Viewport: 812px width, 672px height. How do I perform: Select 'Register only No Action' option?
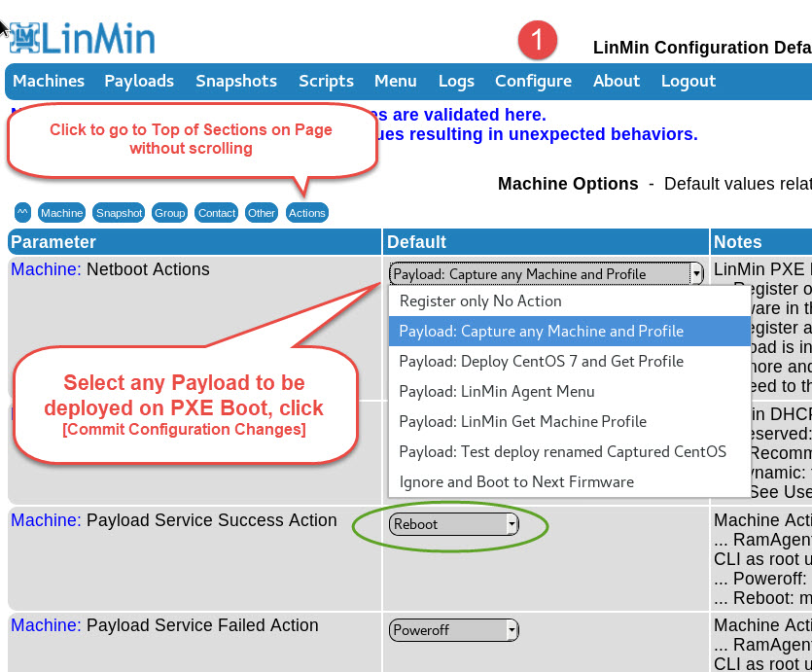pyautogui.click(x=480, y=301)
